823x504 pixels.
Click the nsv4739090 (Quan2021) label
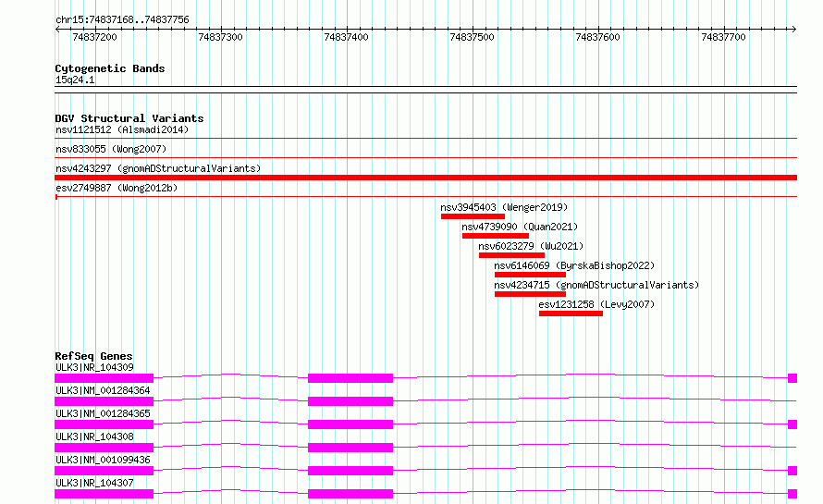(520, 227)
